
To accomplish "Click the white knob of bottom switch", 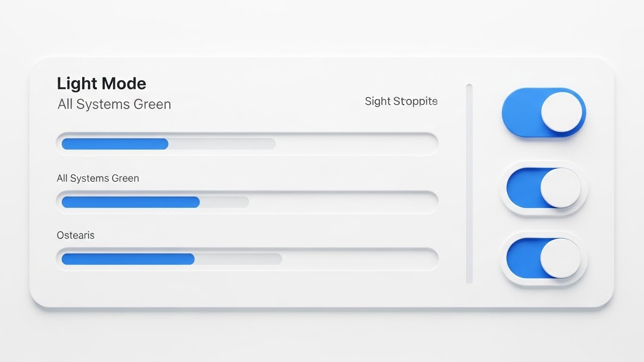I will click(560, 258).
